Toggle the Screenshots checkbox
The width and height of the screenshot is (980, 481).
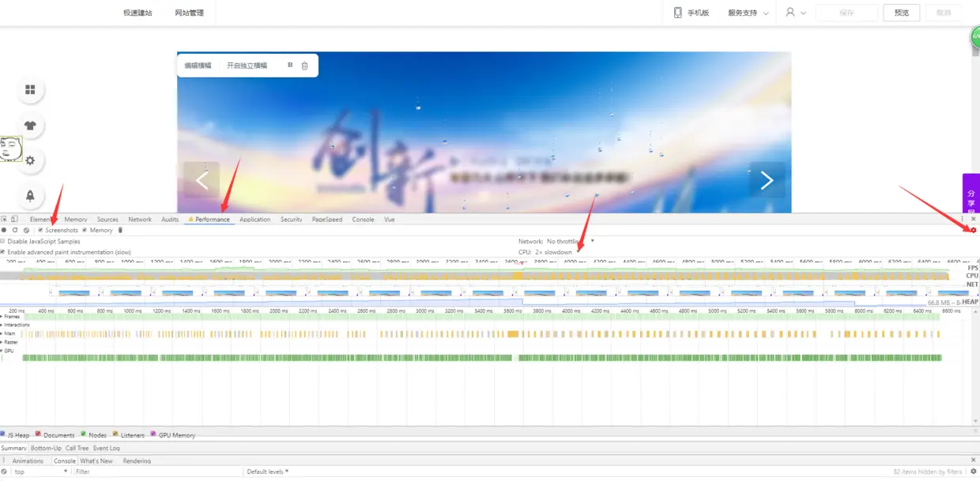coord(40,230)
